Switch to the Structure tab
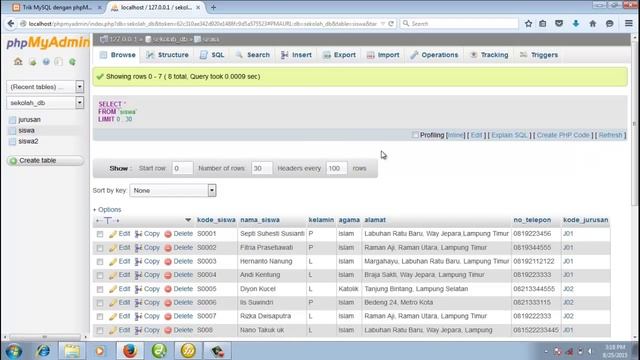640x360 pixels. (x=168, y=55)
